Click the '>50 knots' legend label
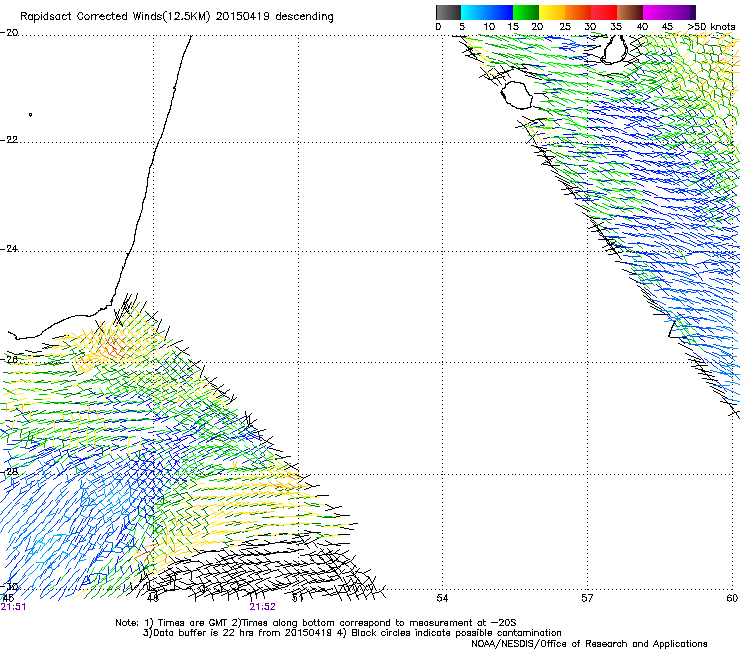The width and height of the screenshot is (740, 650). (711, 27)
